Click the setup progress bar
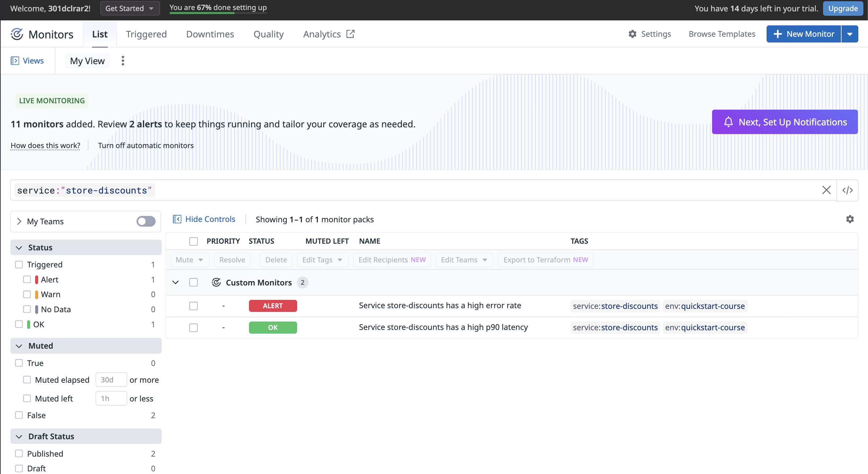The image size is (868, 474). [218, 13]
